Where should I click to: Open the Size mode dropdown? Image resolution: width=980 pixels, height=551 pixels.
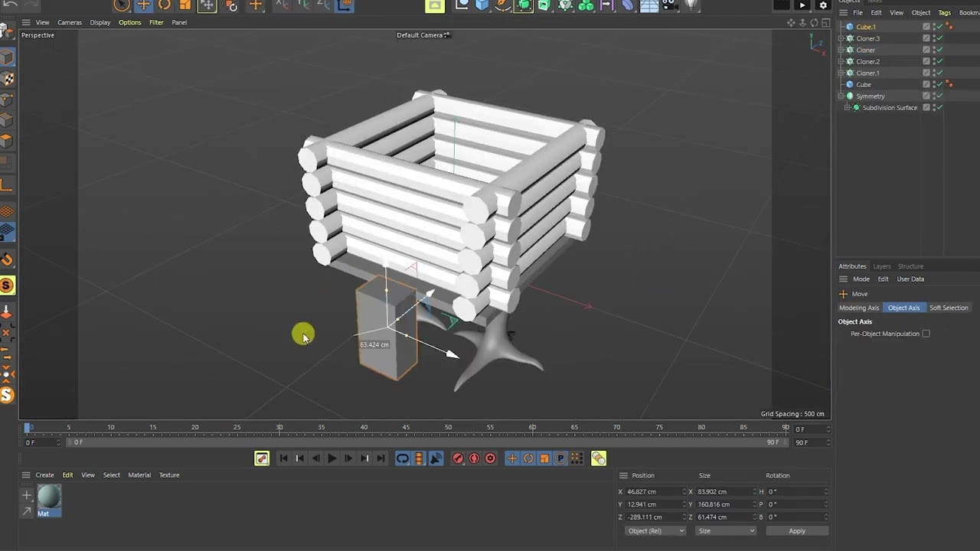click(x=725, y=530)
